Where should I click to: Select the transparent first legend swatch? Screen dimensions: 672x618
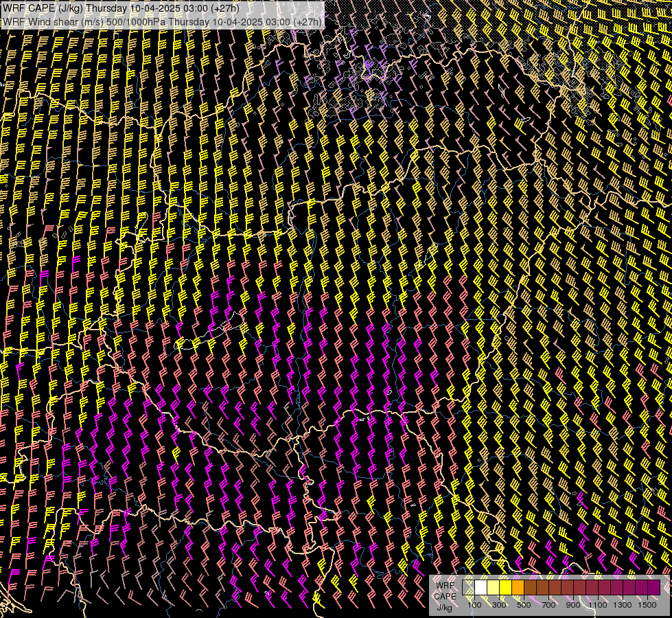coord(468,587)
